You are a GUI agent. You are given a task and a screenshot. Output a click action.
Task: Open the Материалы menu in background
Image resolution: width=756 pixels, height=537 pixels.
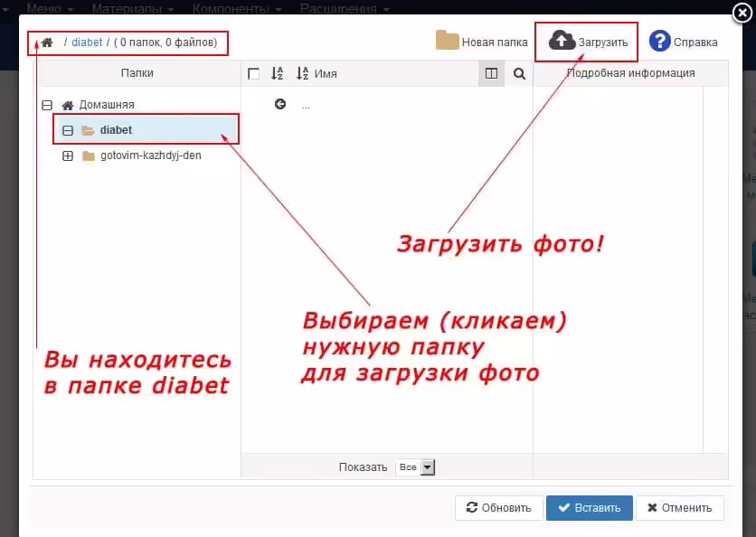(133, 8)
